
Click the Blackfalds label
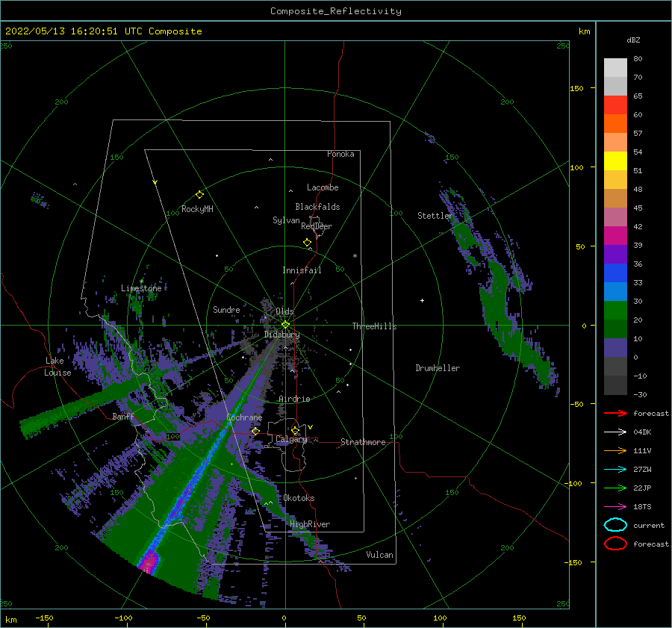[317, 207]
